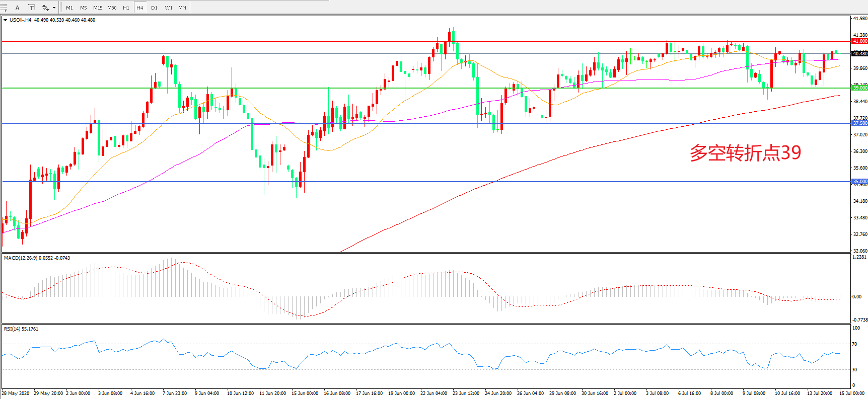The width and height of the screenshot is (868, 399).
Task: Change chart to W1 weekly timeframe
Action: click(169, 8)
